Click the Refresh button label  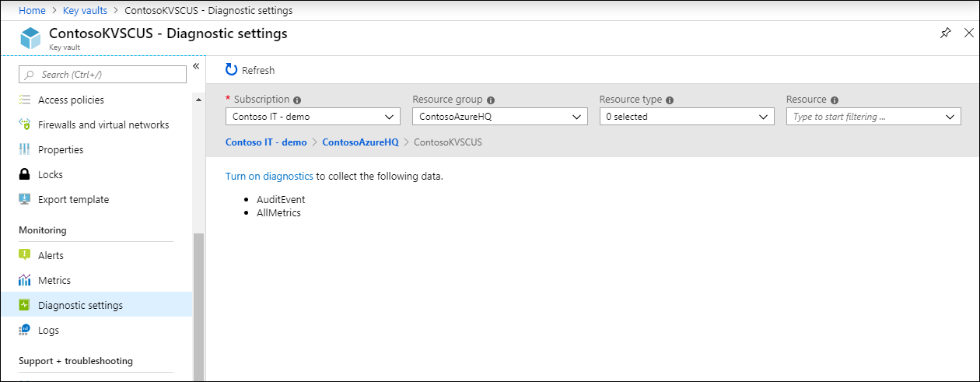pos(258,70)
